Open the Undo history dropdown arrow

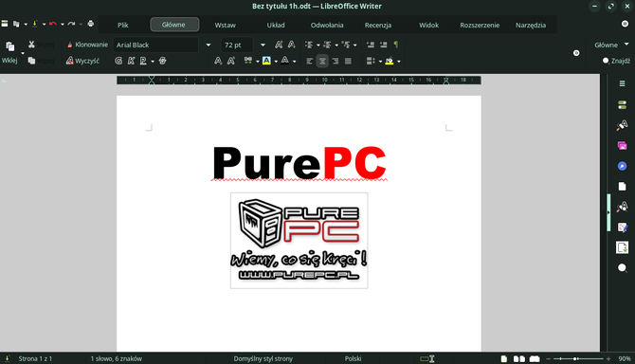click(63, 25)
